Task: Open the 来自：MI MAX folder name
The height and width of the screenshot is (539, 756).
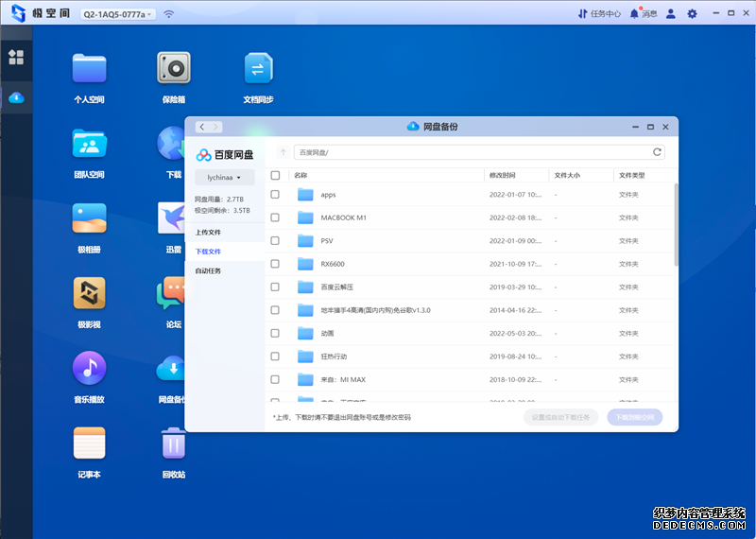Action: (343, 380)
